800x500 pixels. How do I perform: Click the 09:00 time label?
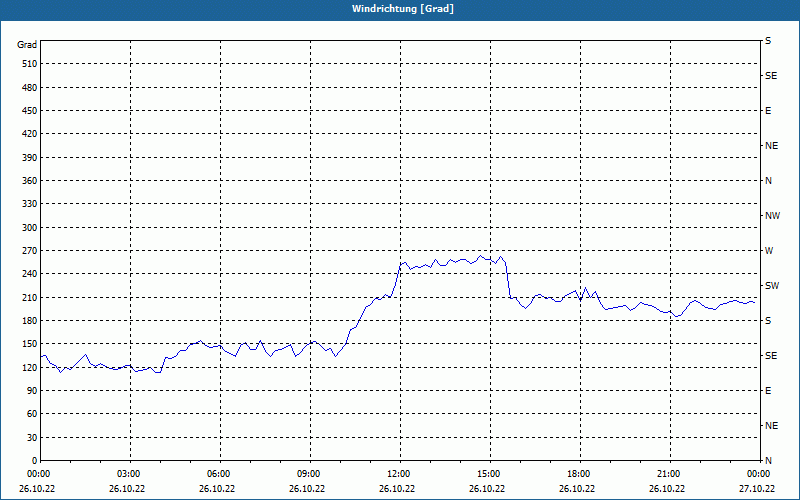[310, 473]
